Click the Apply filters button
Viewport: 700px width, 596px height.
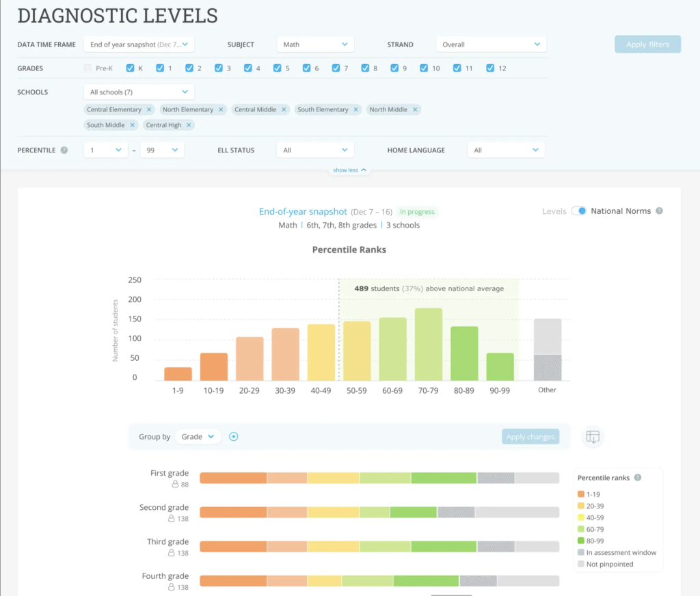pyautogui.click(x=647, y=44)
